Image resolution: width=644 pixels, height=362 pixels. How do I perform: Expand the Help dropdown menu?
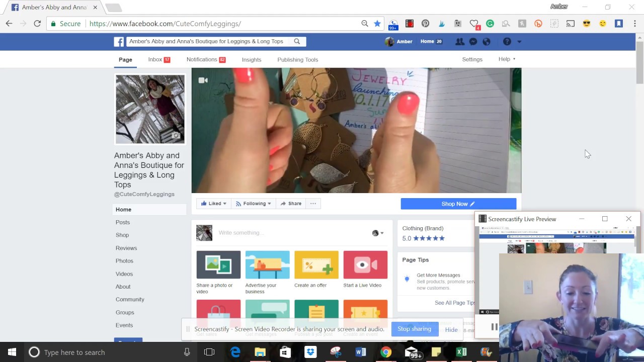507,59
